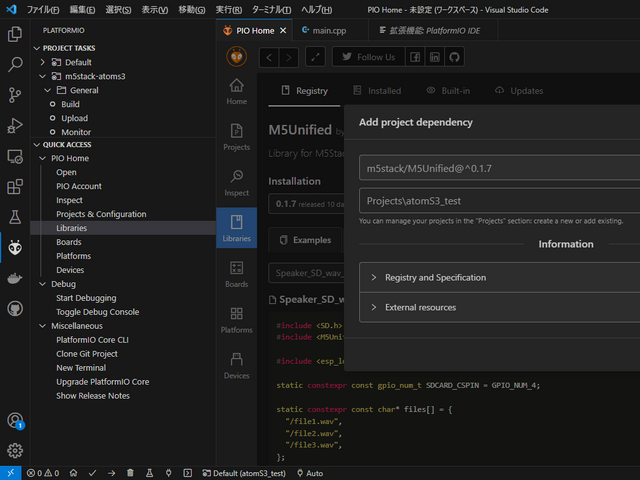Click the Examples tab button
640x480 pixels.
305,240
